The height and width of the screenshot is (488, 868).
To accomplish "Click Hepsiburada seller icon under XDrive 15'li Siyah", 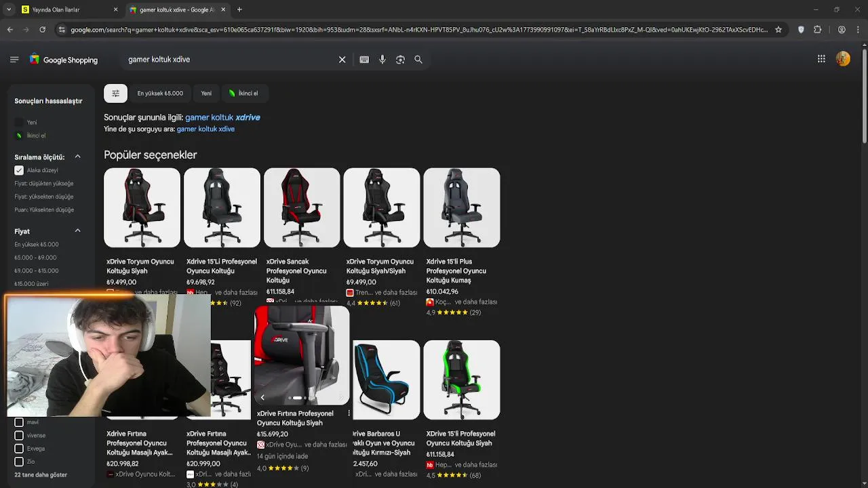I will [430, 465].
